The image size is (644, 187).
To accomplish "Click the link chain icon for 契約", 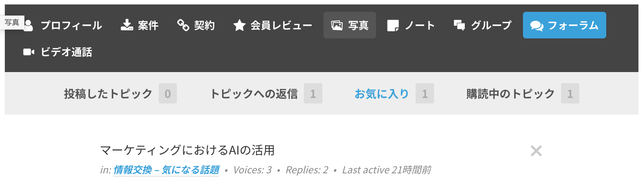I will [183, 25].
